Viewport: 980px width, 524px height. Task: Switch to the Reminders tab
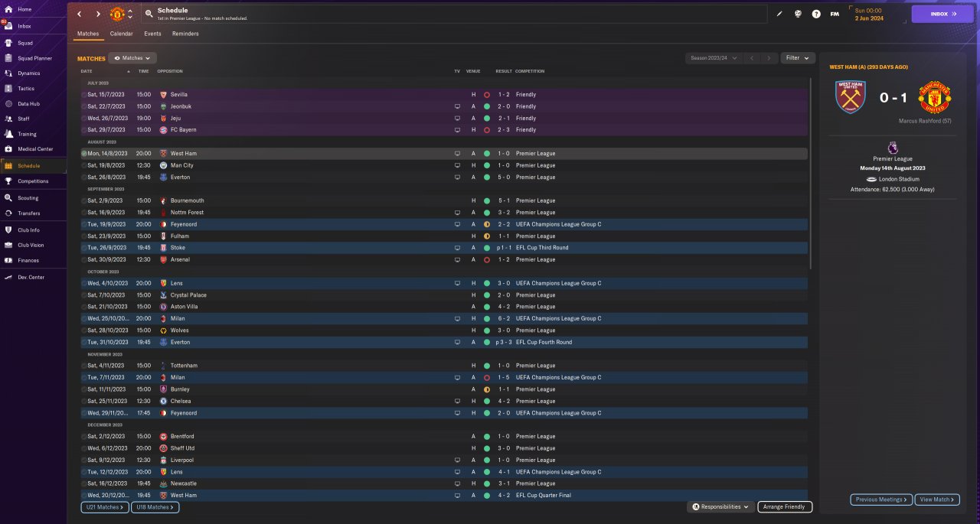tap(185, 34)
